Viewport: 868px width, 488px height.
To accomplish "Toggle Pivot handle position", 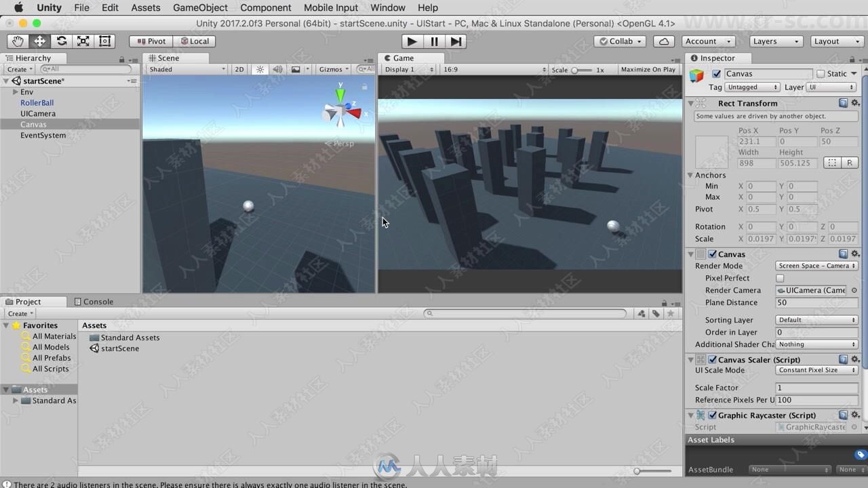I will pyautogui.click(x=151, y=41).
